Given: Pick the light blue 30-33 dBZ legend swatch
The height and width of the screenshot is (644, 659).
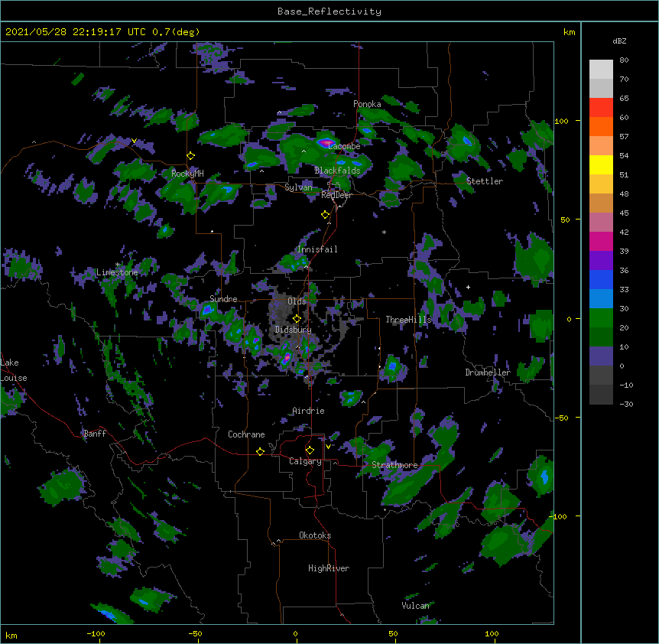Looking at the screenshot, I should pyautogui.click(x=601, y=299).
